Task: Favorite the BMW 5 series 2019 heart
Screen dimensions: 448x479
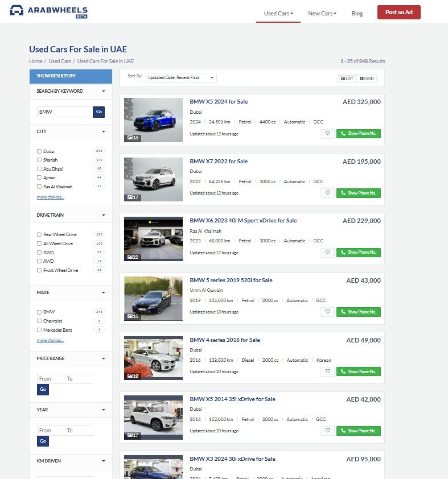Action: 327,312
